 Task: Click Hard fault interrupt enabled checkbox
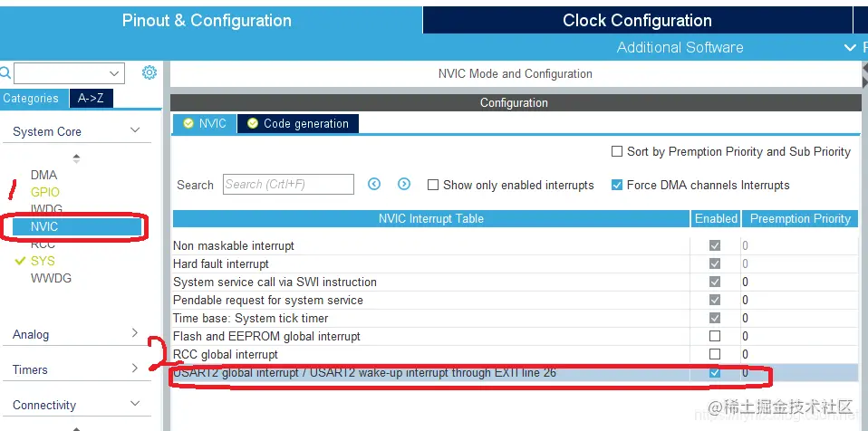pos(715,263)
